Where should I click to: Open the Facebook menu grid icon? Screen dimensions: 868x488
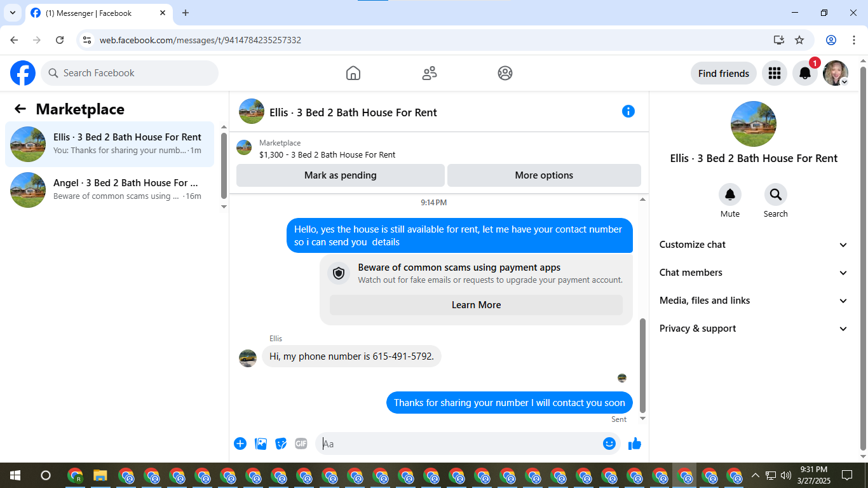[x=774, y=73]
